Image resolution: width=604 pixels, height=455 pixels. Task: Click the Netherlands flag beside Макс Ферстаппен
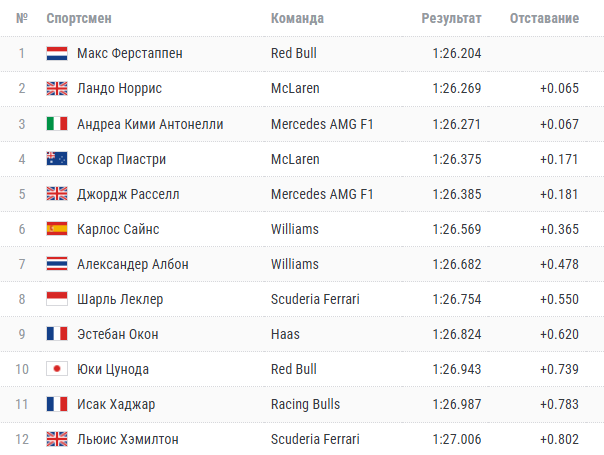tap(57, 54)
